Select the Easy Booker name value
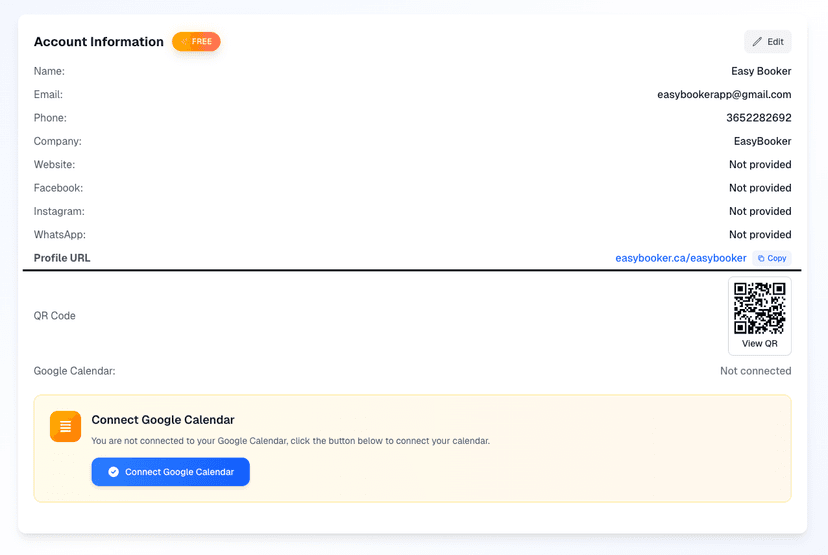The image size is (828, 555). 761,71
